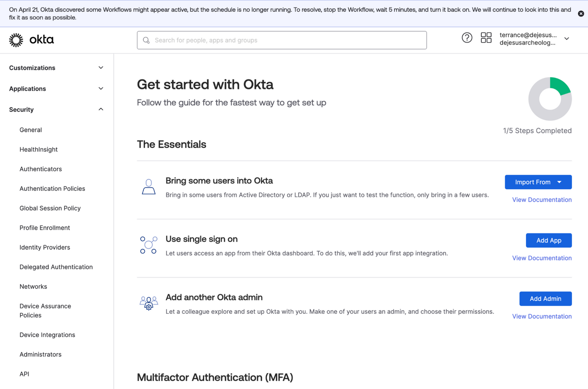
Task: Open the help question mark icon
Action: pos(467,38)
